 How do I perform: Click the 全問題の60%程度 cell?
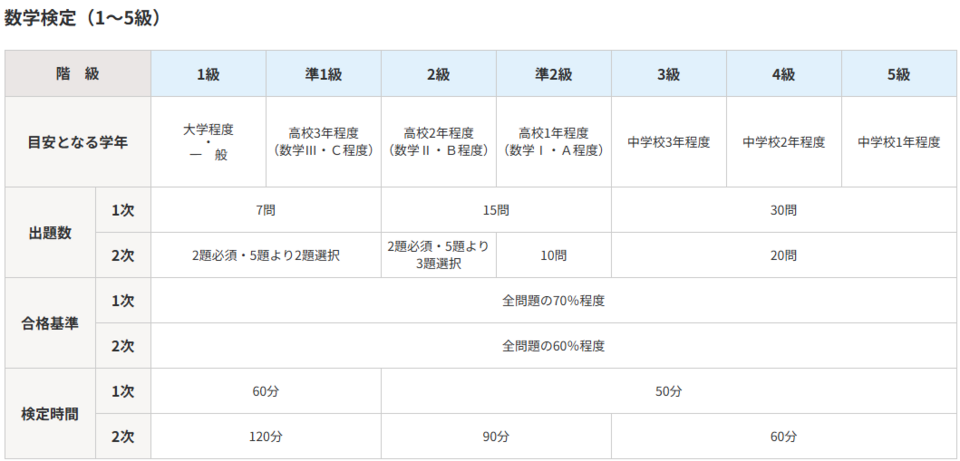[553, 346]
